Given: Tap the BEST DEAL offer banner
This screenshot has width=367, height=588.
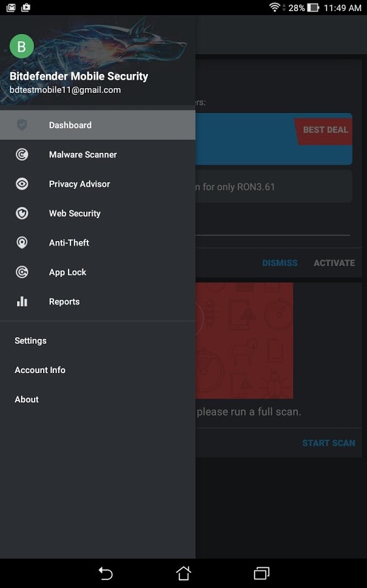Looking at the screenshot, I should click(x=274, y=139).
